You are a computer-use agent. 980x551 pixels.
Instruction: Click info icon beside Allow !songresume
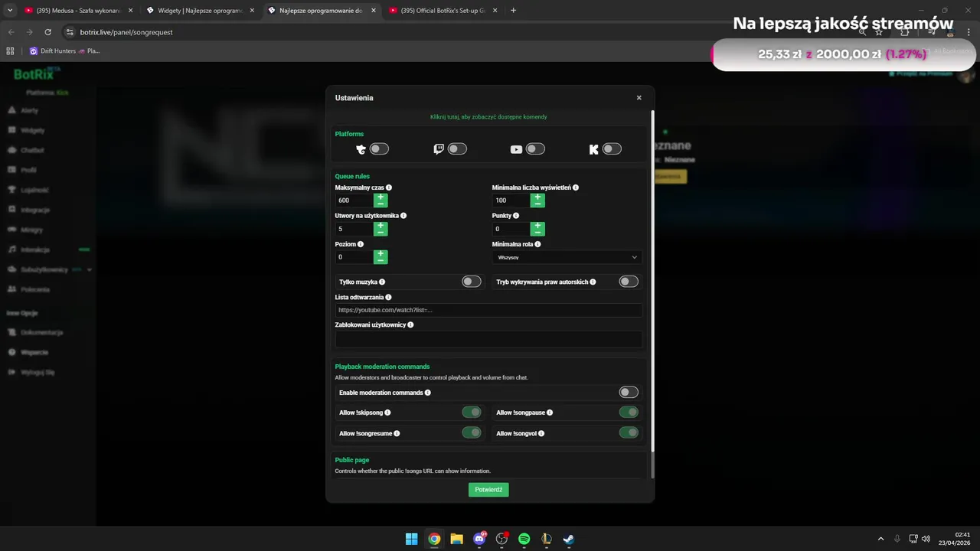(x=397, y=433)
